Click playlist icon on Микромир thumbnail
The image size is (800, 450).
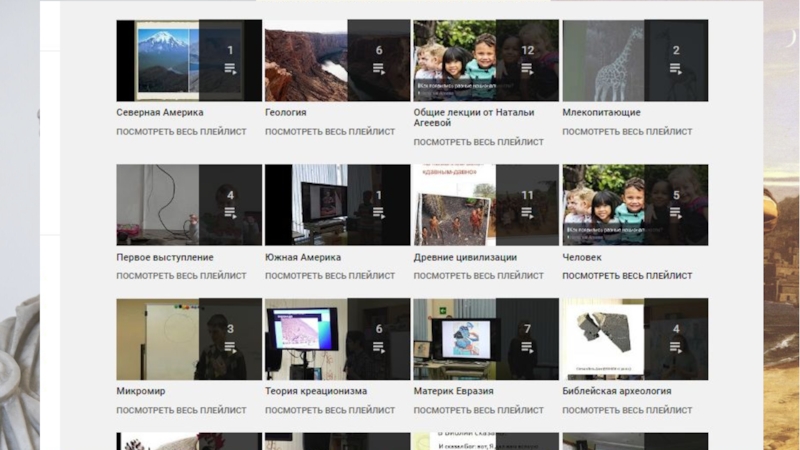[230, 347]
